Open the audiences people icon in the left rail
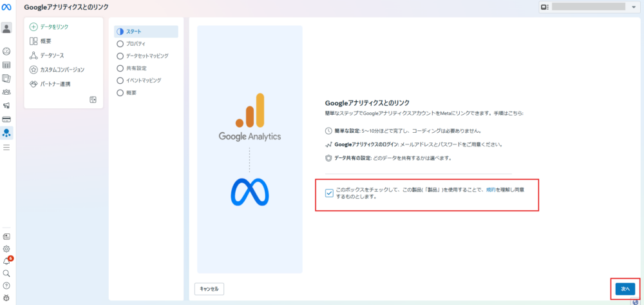 [x=6, y=92]
